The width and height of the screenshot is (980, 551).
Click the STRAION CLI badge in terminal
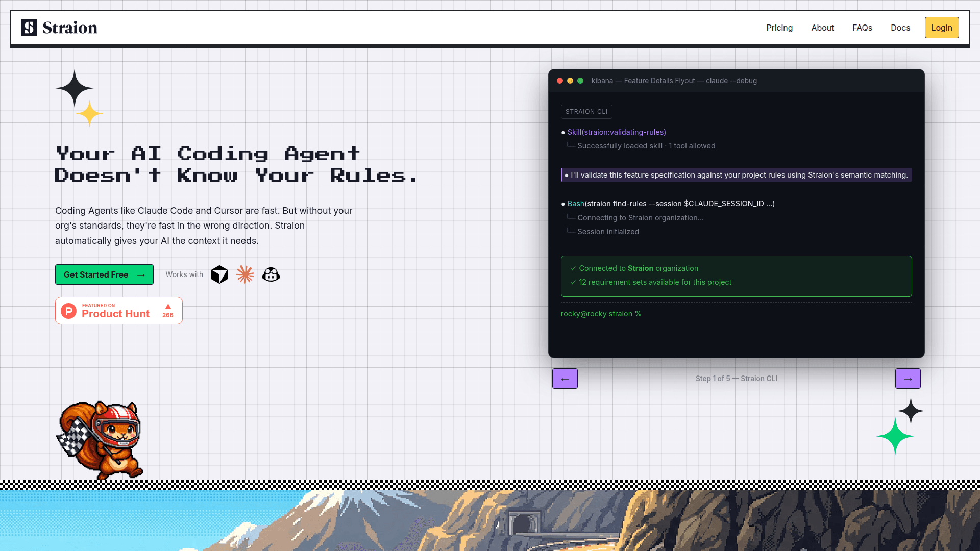tap(586, 112)
